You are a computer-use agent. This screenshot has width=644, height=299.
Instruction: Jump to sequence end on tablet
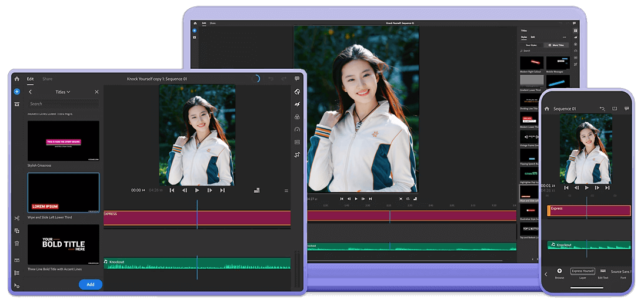tap(222, 190)
